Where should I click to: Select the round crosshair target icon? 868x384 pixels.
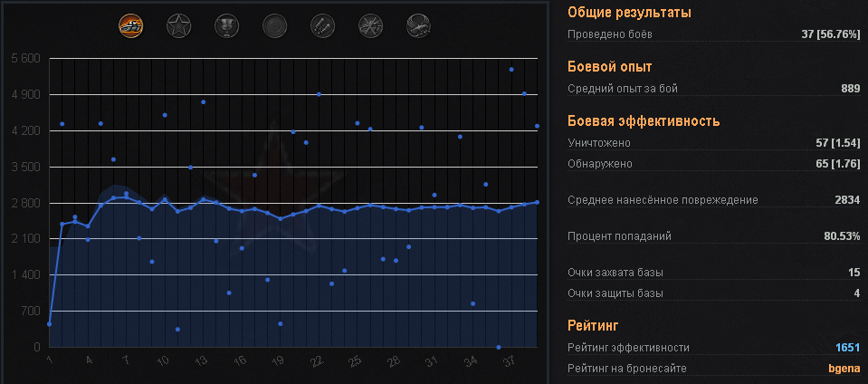[x=274, y=25]
